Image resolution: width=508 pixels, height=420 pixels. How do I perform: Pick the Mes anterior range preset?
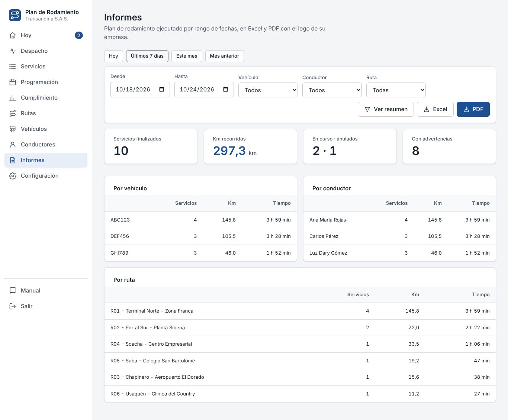[225, 56]
